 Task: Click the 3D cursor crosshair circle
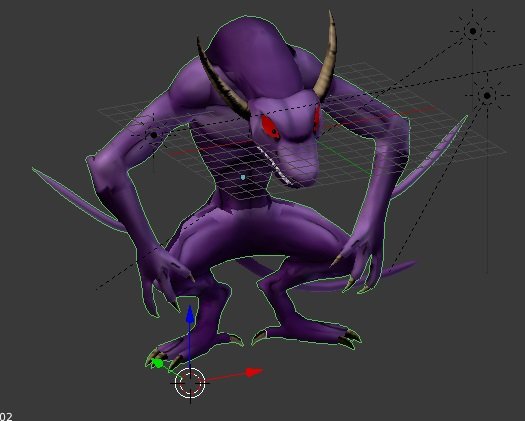click(190, 383)
